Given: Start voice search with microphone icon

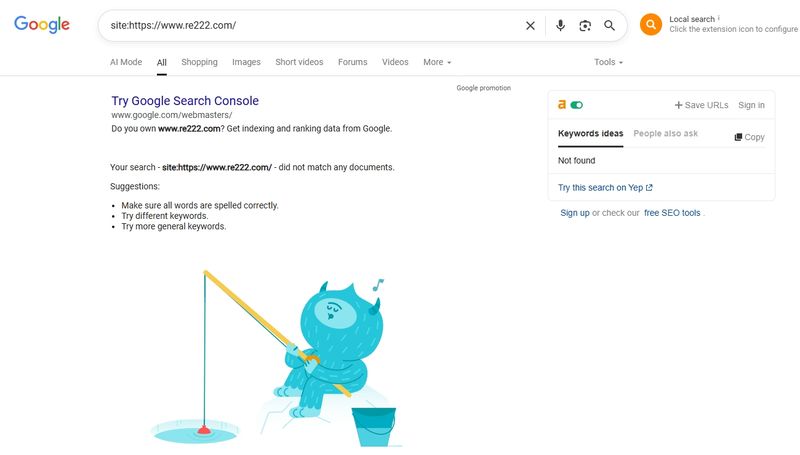Looking at the screenshot, I should click(x=560, y=26).
